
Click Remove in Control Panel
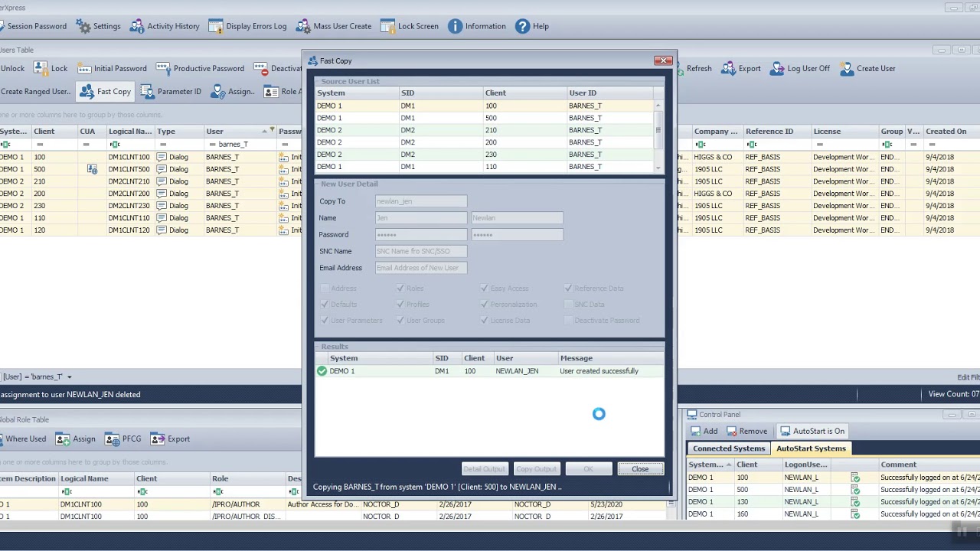point(746,431)
